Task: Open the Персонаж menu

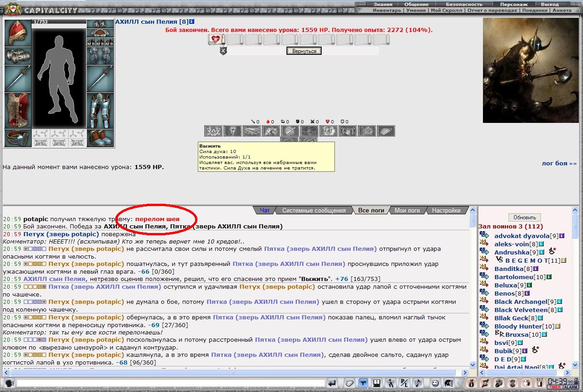Action: pyautogui.click(x=514, y=4)
